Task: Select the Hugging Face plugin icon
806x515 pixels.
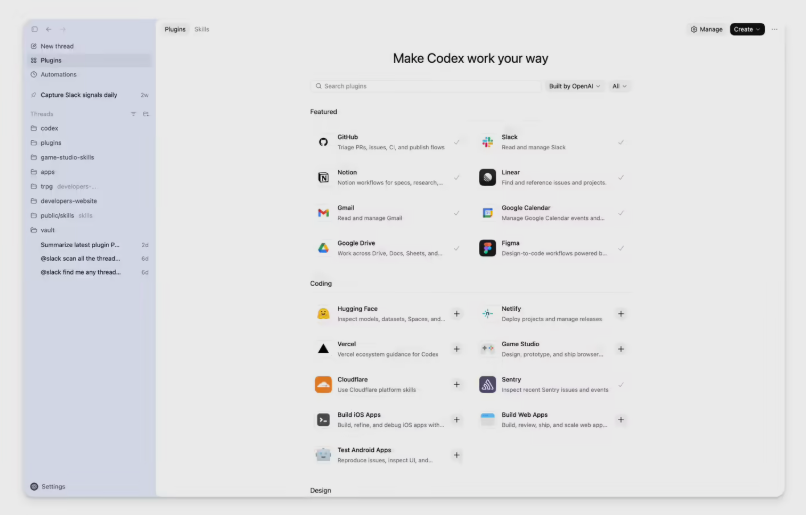Action: tap(323, 314)
